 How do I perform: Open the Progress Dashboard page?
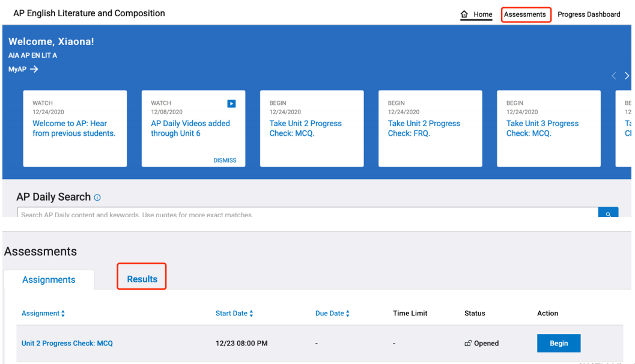[x=589, y=14]
